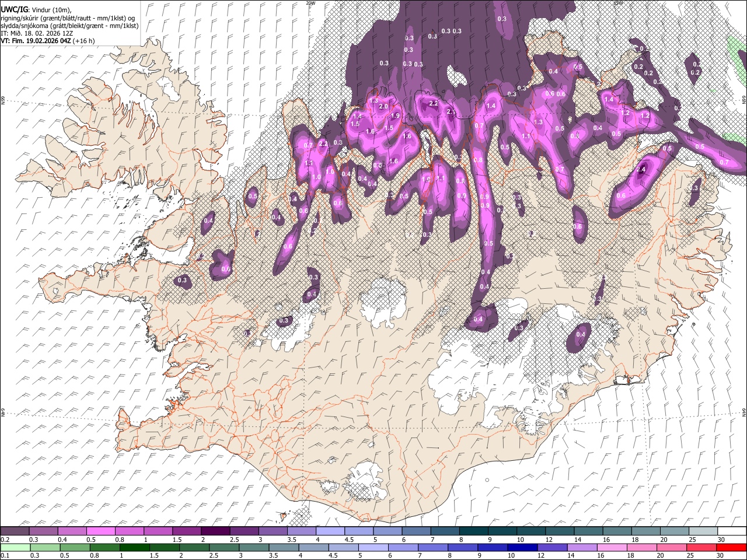Click the '0.2' label in the upper legend row
Image resolution: width=747 pixels, height=560 pixels.
click(x=4, y=540)
